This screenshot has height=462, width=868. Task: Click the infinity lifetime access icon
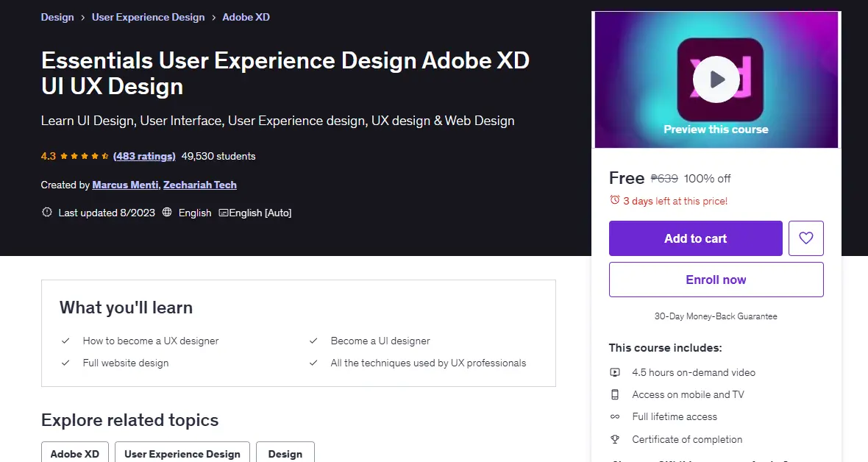pyautogui.click(x=615, y=416)
